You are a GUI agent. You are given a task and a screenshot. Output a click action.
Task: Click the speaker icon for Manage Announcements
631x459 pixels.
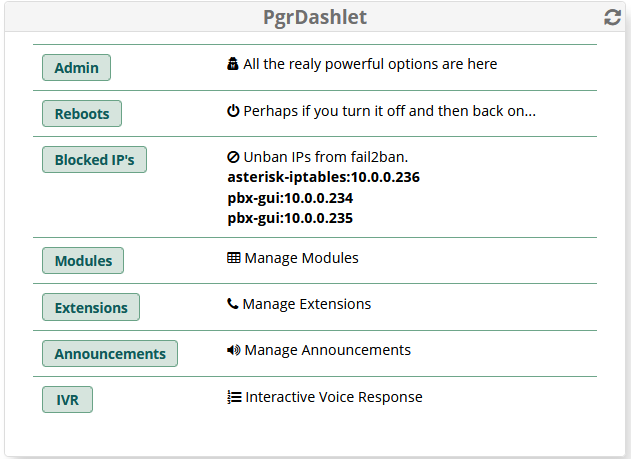233,350
